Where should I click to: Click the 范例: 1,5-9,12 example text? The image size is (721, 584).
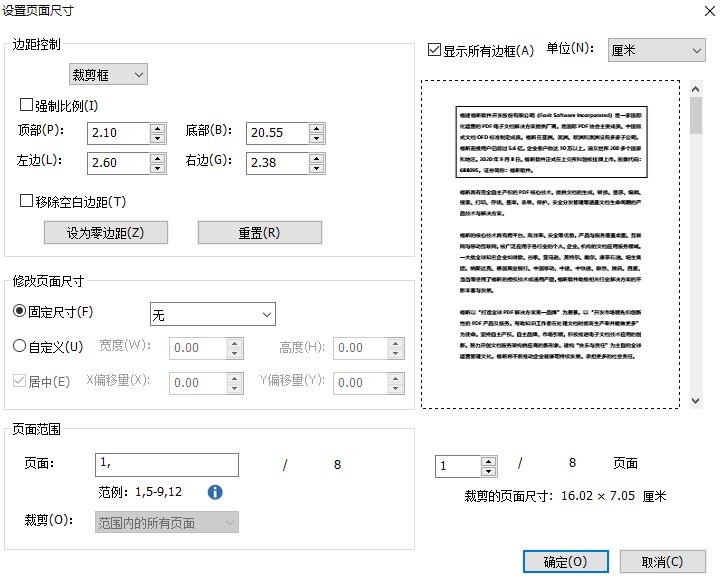tap(140, 492)
